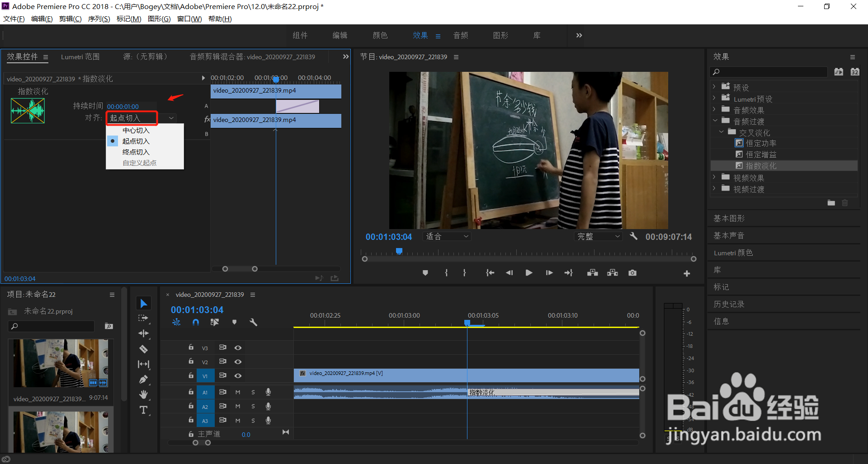Open the 适合 zoom level dropdown
The image size is (868, 464).
coord(447,236)
